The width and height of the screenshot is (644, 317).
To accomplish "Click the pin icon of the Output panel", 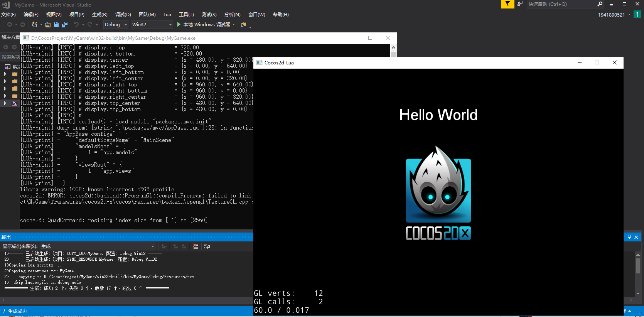I will coord(629,237).
